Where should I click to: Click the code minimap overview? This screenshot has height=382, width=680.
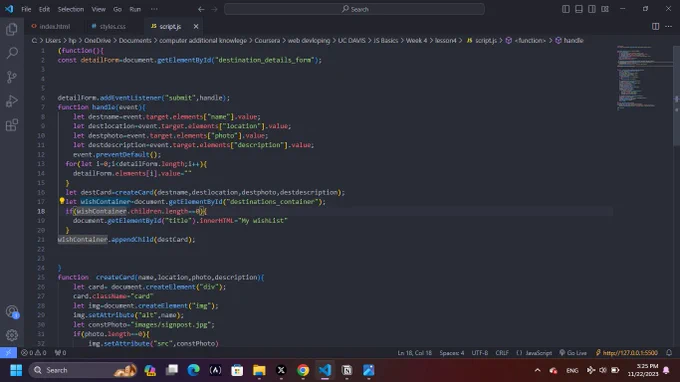[x=644, y=78]
